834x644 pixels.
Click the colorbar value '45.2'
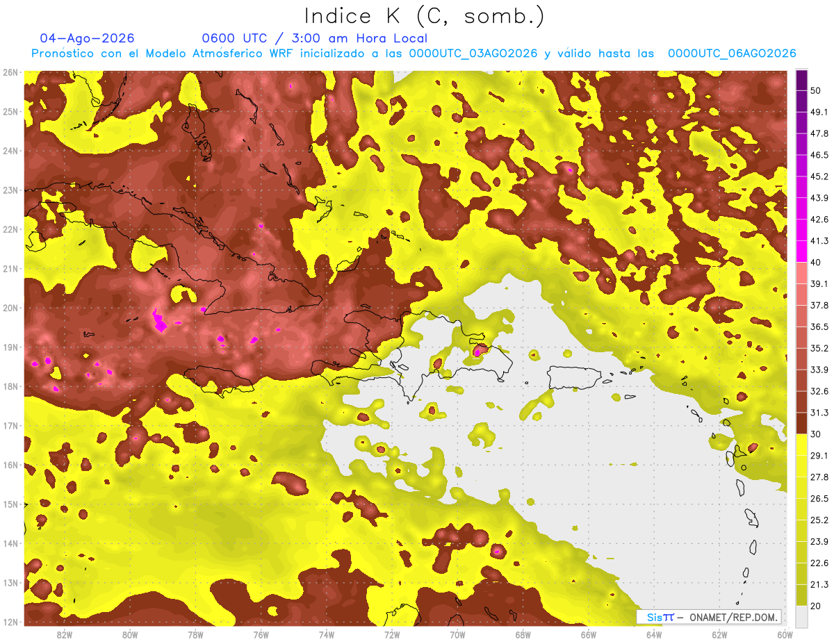point(819,176)
